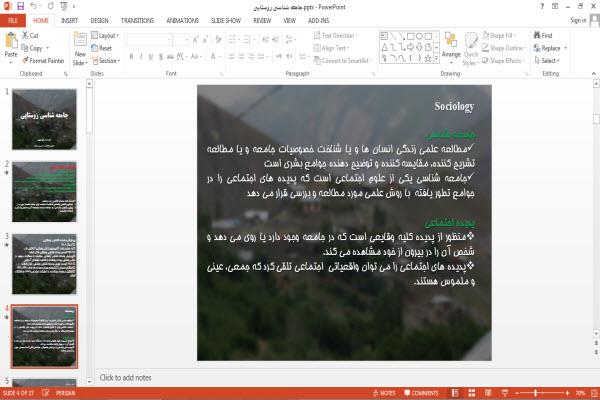Switch to INSERT tab
The width and height of the screenshot is (600, 400).
69,21
